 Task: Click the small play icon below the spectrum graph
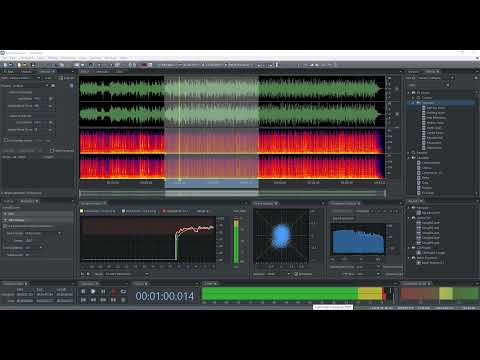tap(82, 274)
